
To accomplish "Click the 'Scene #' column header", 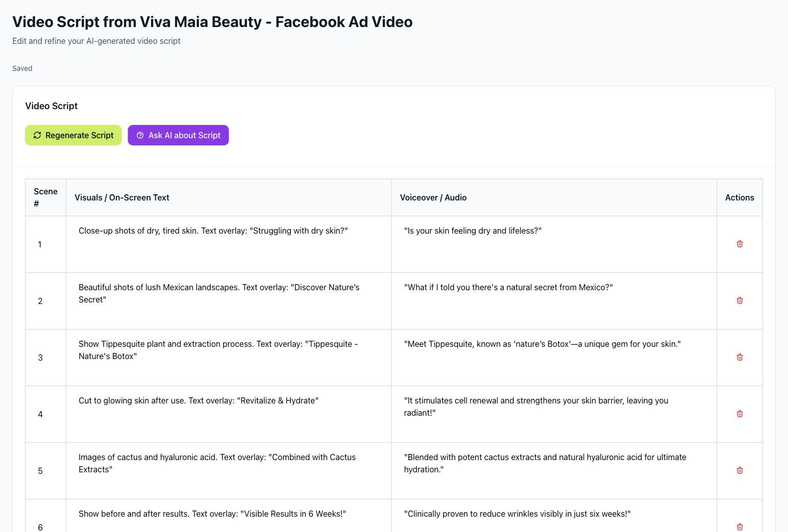I will click(x=46, y=197).
